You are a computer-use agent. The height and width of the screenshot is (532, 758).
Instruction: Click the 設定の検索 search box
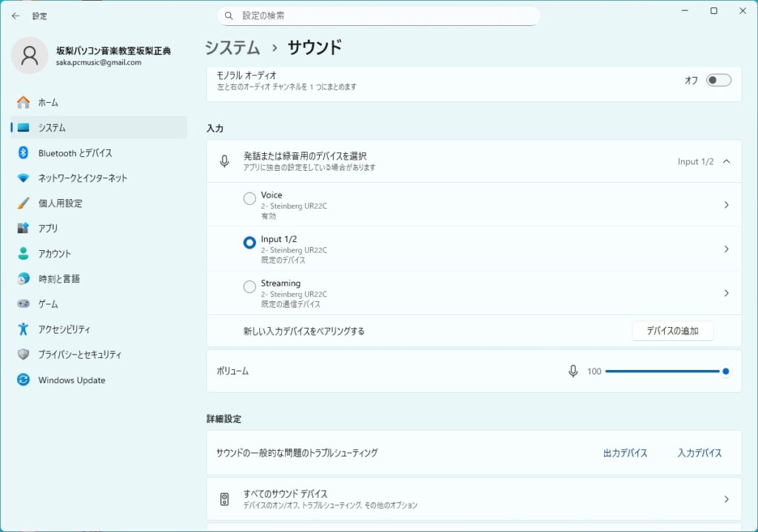click(378, 16)
